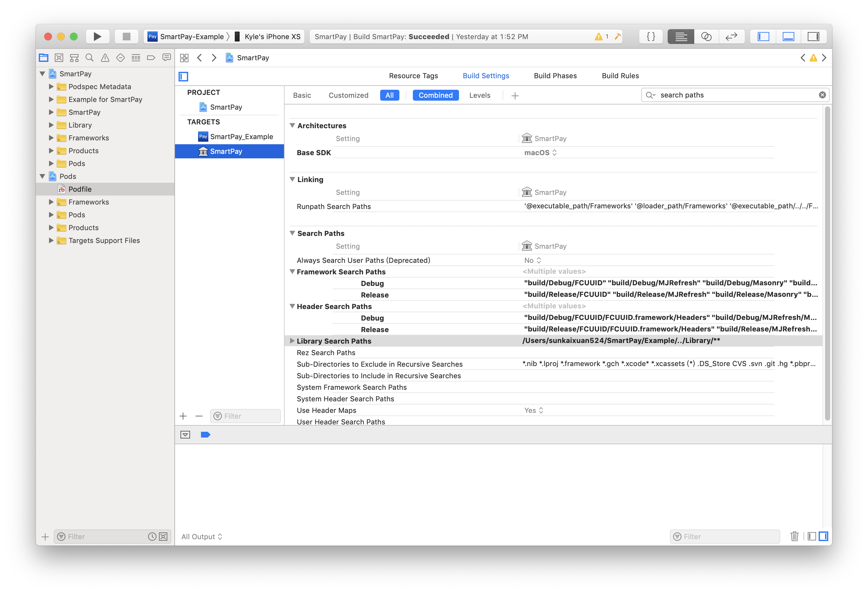Click the targets Filter field
The image size is (868, 593).
point(246,416)
